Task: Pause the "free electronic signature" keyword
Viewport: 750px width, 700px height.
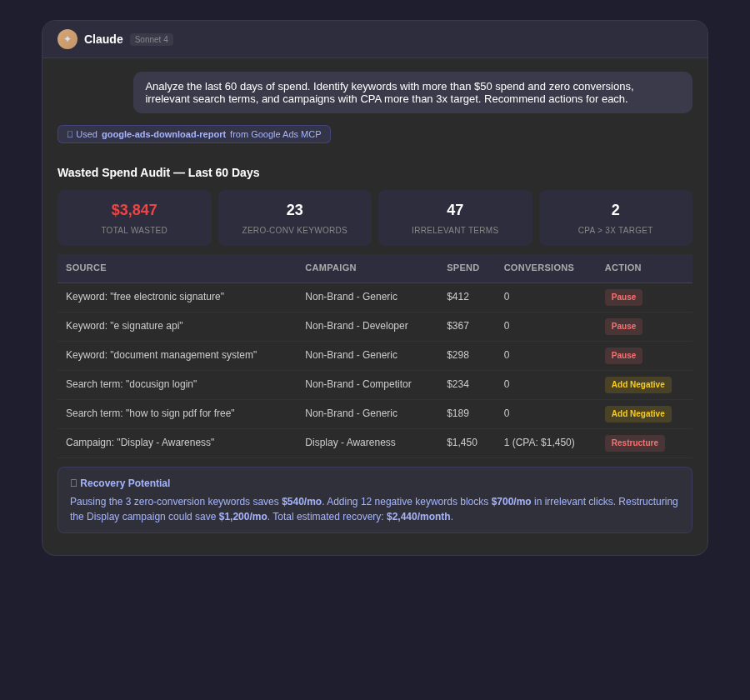Action: 623,297
